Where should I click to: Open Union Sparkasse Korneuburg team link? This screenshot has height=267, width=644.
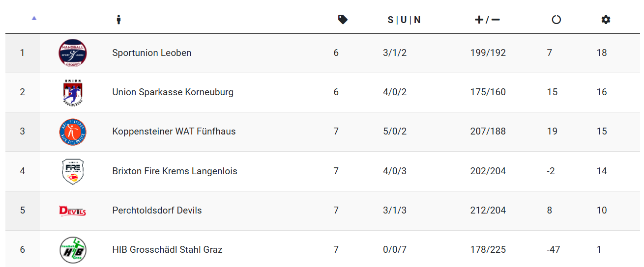click(173, 92)
